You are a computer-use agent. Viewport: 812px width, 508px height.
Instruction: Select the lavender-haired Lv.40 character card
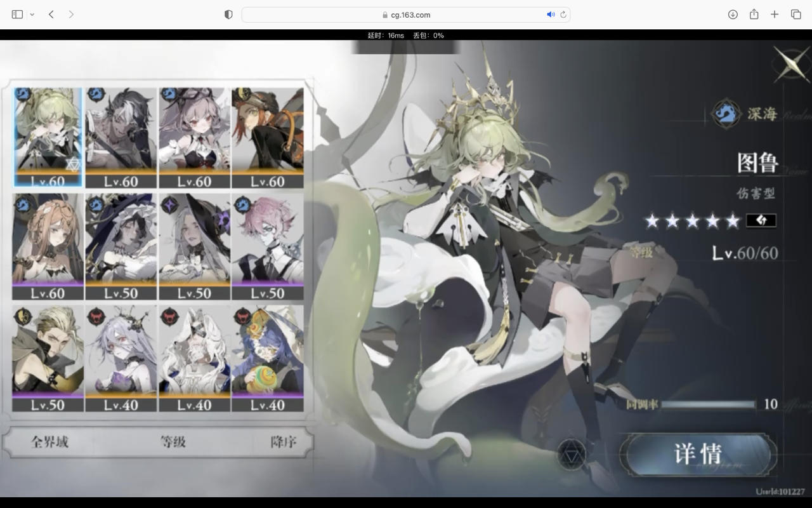pos(121,359)
